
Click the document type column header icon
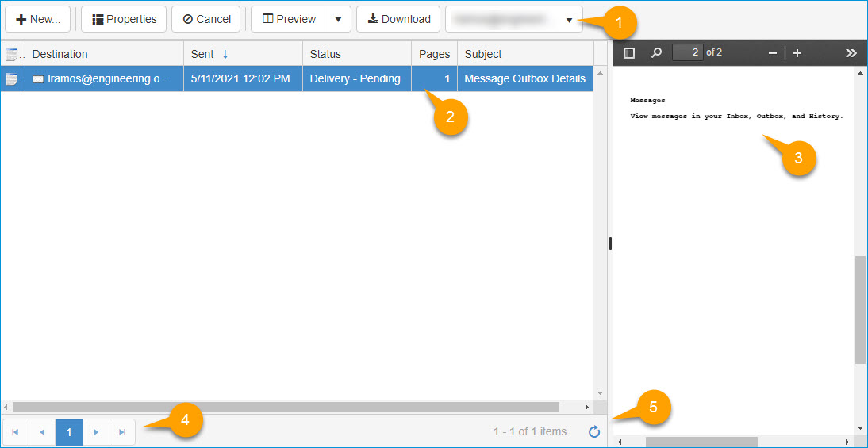coord(12,54)
